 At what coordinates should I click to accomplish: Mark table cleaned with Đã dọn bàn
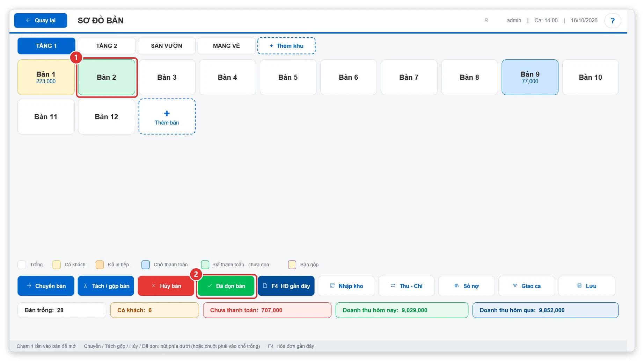[226, 286]
